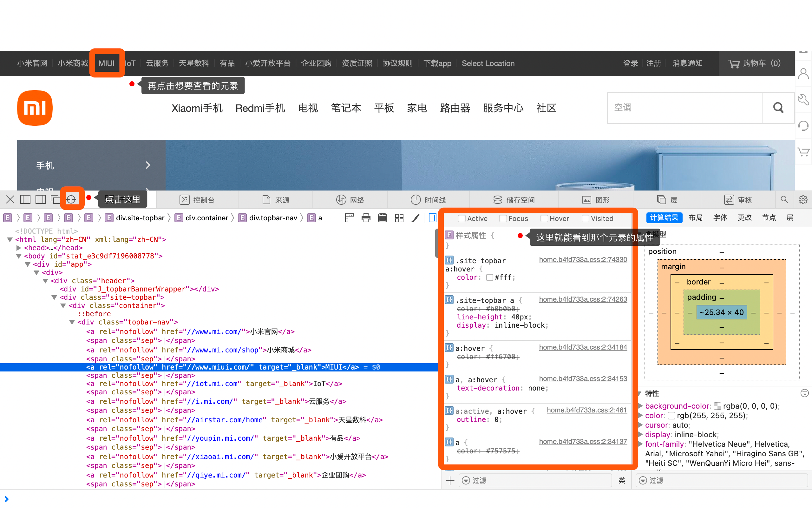Expand the head element node
Viewport: 812px width, 508px height.
pyautogui.click(x=19, y=248)
